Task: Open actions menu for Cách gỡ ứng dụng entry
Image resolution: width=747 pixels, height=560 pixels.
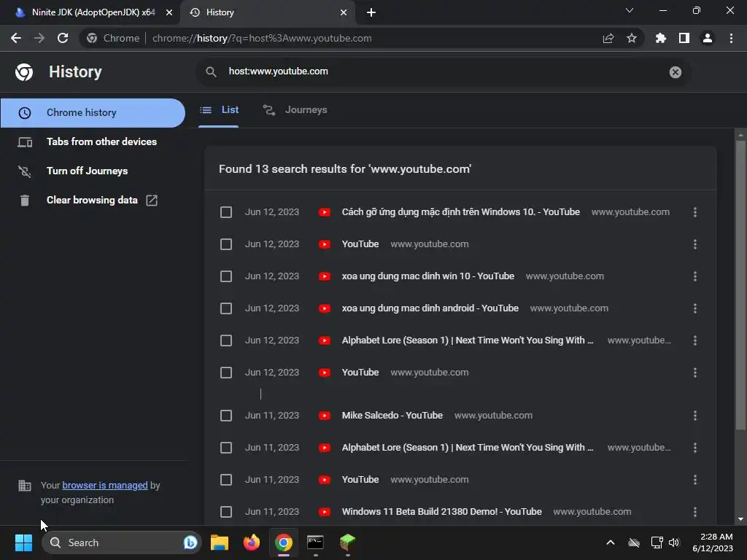Action: coord(695,212)
